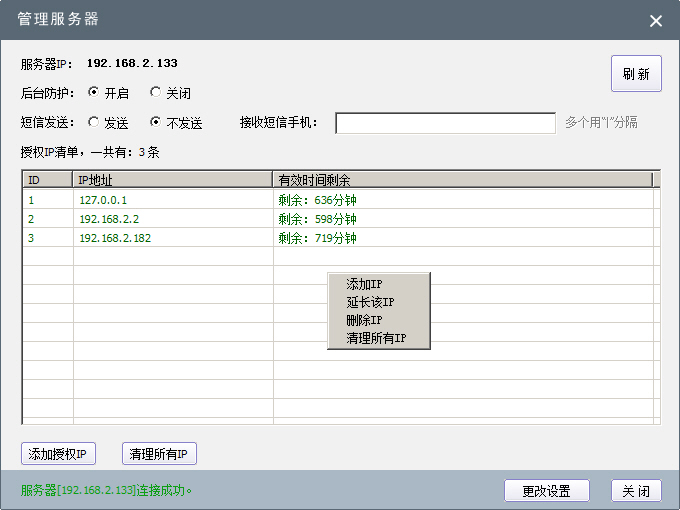The width and height of the screenshot is (680, 510).
Task: Choose 发送 for 短信发送
Action: point(94,123)
